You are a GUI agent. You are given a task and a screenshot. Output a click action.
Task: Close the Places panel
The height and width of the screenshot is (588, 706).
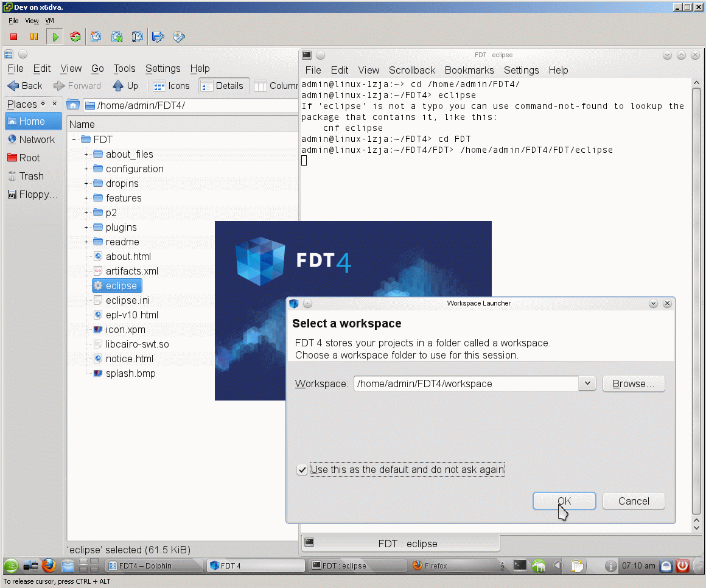pos(55,103)
